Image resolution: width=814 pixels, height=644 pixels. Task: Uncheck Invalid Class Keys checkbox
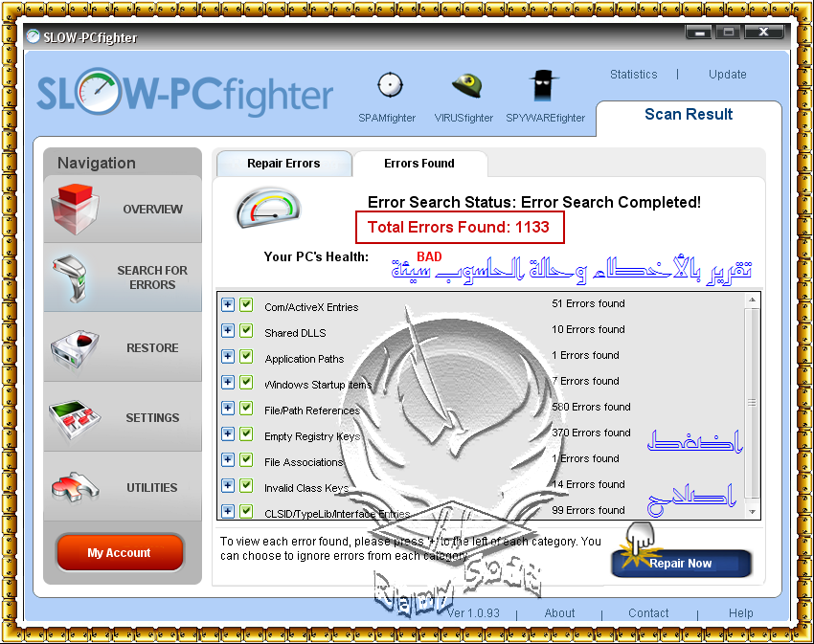click(246, 486)
